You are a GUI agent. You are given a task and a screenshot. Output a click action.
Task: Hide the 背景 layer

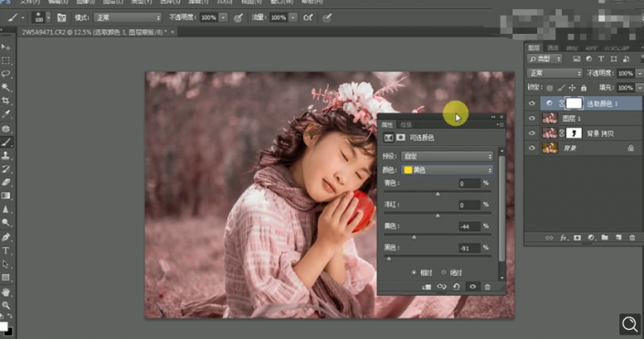click(532, 148)
